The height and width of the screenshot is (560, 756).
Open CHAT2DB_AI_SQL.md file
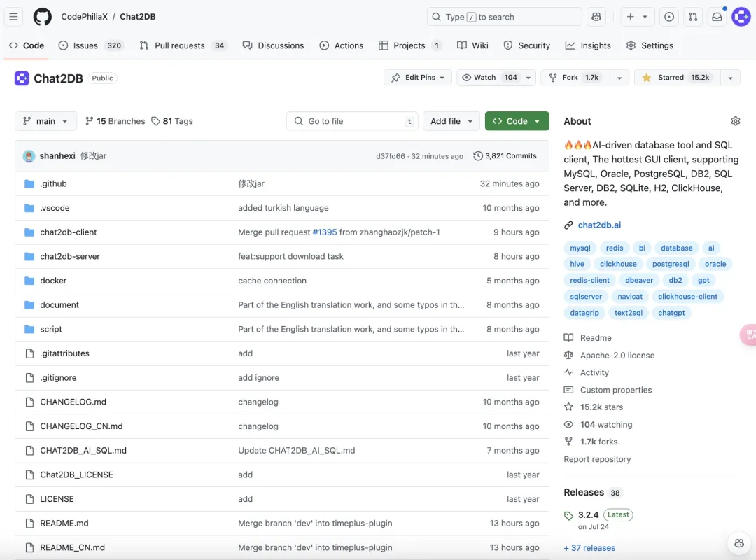(x=83, y=451)
